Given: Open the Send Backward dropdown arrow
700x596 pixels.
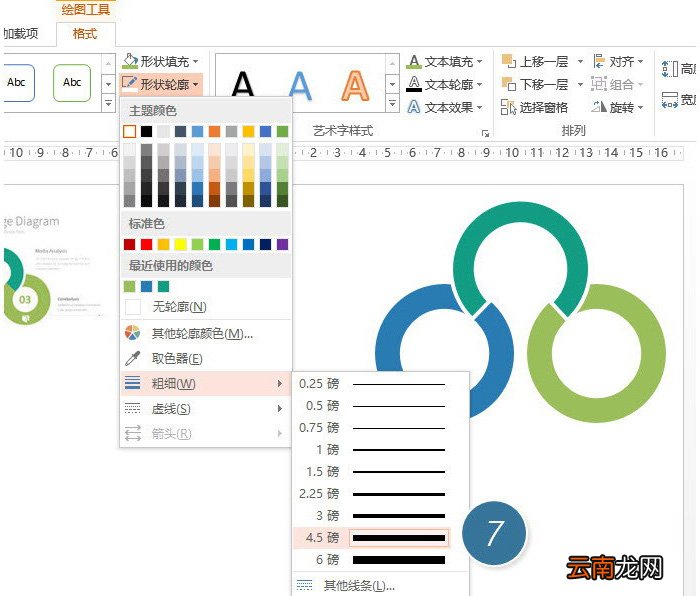Looking at the screenshot, I should tap(580, 84).
